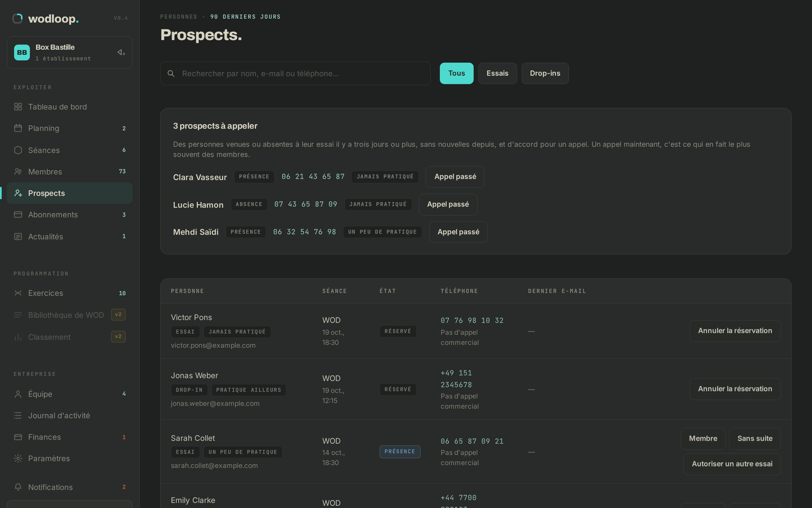Click the Actualités news icon
Viewport: 812px width, 508px height.
(x=18, y=237)
